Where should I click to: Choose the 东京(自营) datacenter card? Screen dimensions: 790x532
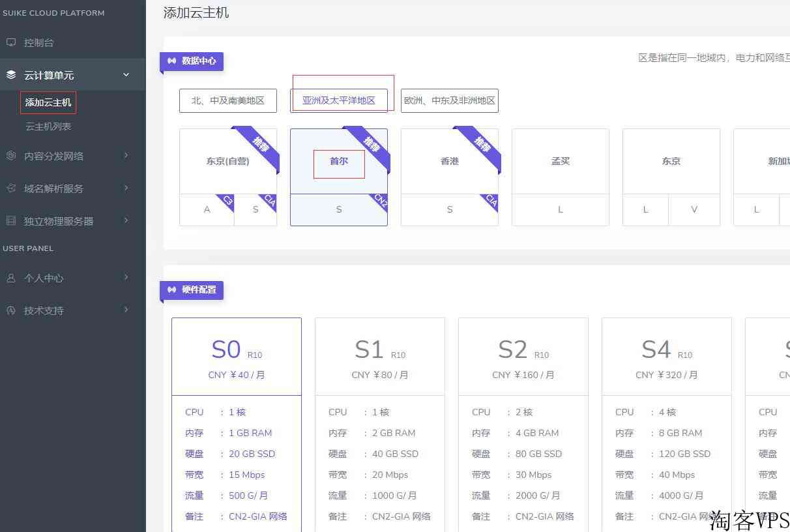coord(228,161)
